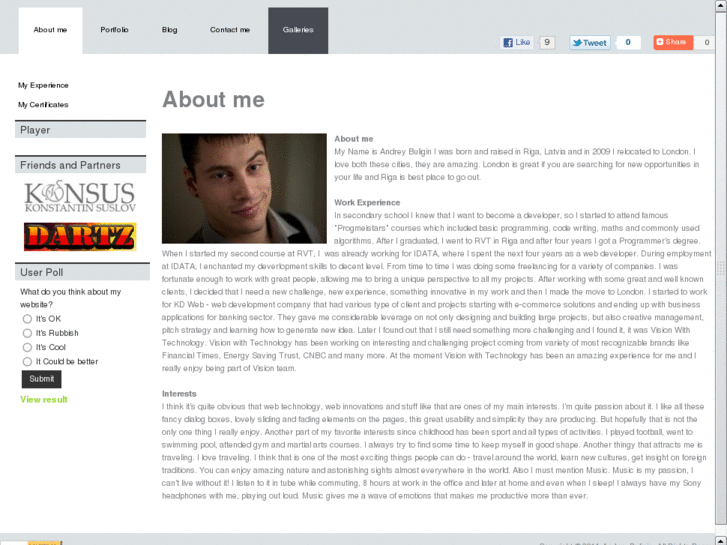Click the scrollbar up arrow
The width and height of the screenshot is (727, 545).
pos(721,6)
